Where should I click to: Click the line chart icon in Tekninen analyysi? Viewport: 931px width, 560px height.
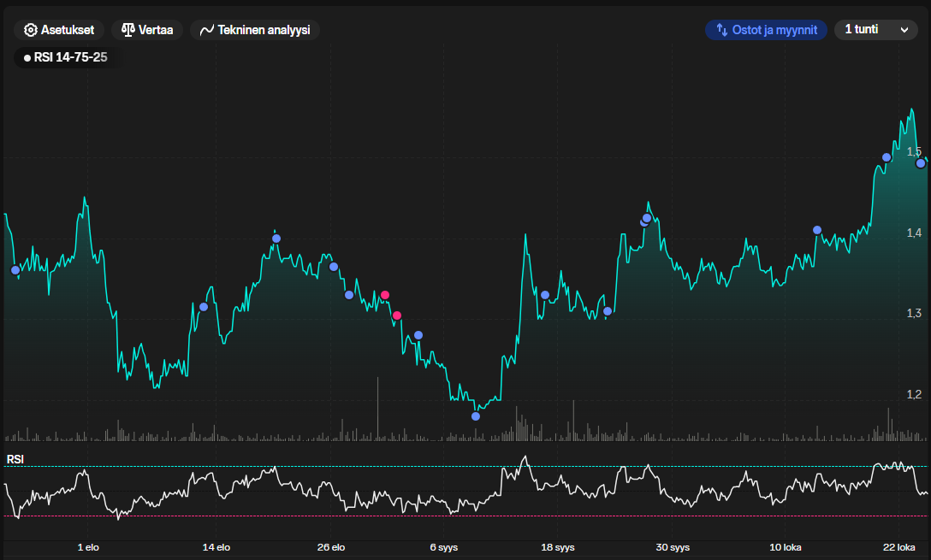[x=206, y=30]
